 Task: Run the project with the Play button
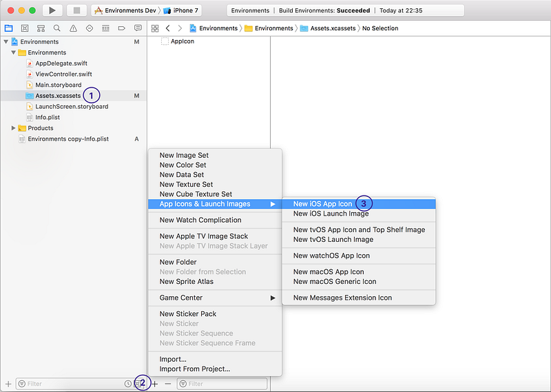52,10
